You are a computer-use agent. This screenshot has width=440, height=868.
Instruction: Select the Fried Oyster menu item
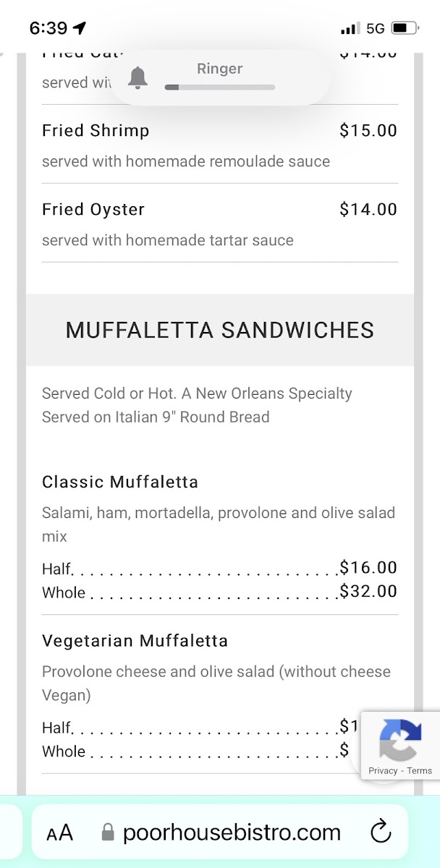(220, 224)
